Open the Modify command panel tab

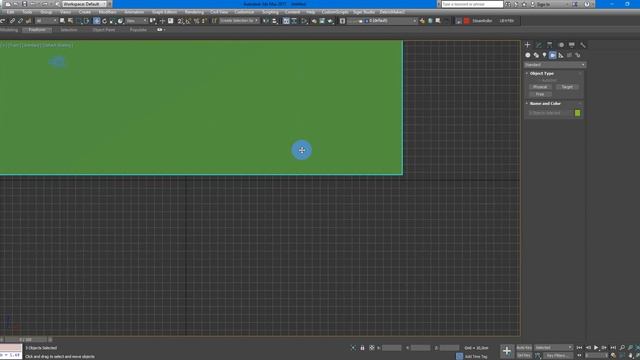coord(539,45)
